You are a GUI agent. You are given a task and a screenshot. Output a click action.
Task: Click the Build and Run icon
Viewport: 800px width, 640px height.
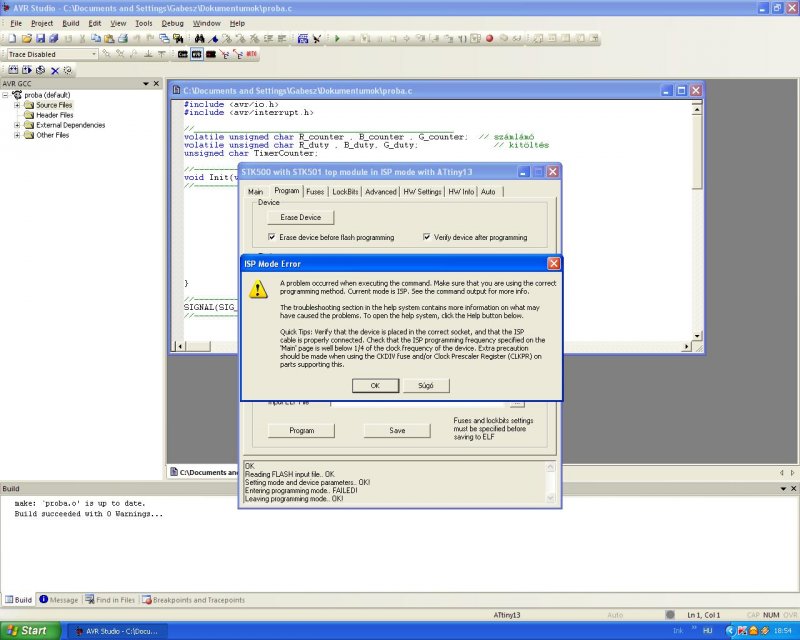coord(27,70)
